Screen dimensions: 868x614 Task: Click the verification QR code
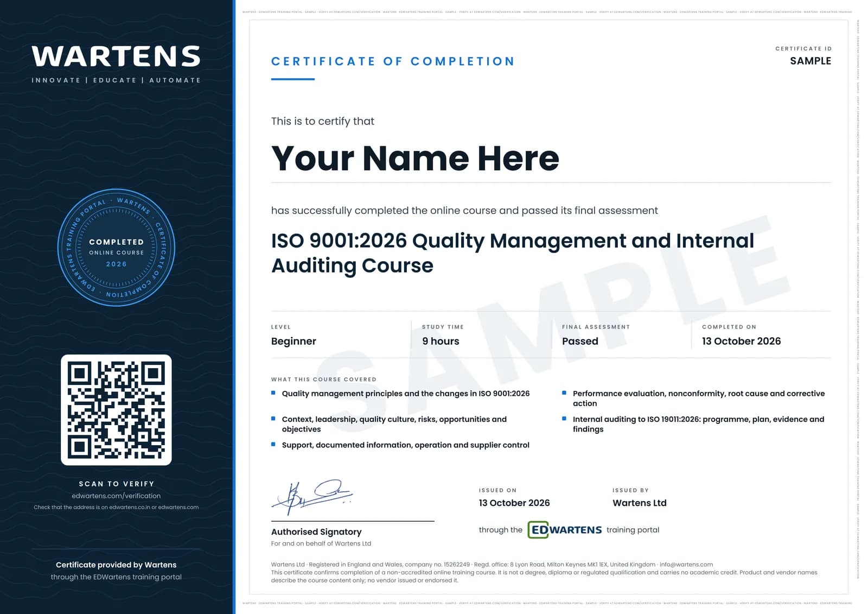(x=116, y=410)
